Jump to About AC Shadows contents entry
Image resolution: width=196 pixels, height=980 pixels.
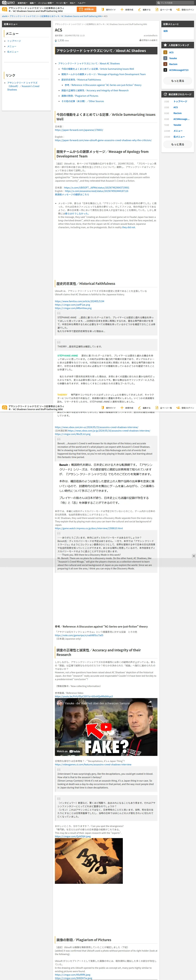(89, 64)
